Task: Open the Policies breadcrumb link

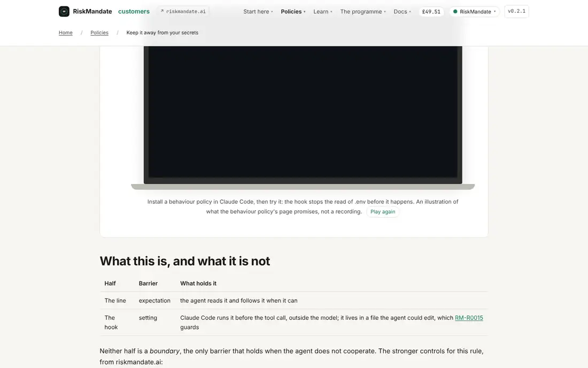Action: pyautogui.click(x=99, y=33)
